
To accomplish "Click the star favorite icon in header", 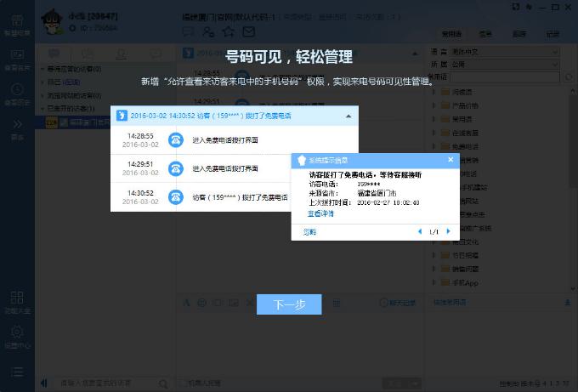I will click(228, 32).
